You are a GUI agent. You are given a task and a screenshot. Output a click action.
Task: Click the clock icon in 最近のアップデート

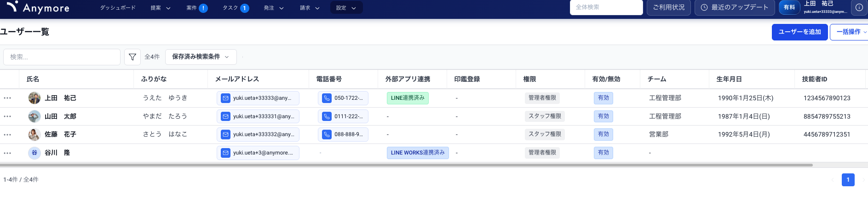pos(704,7)
